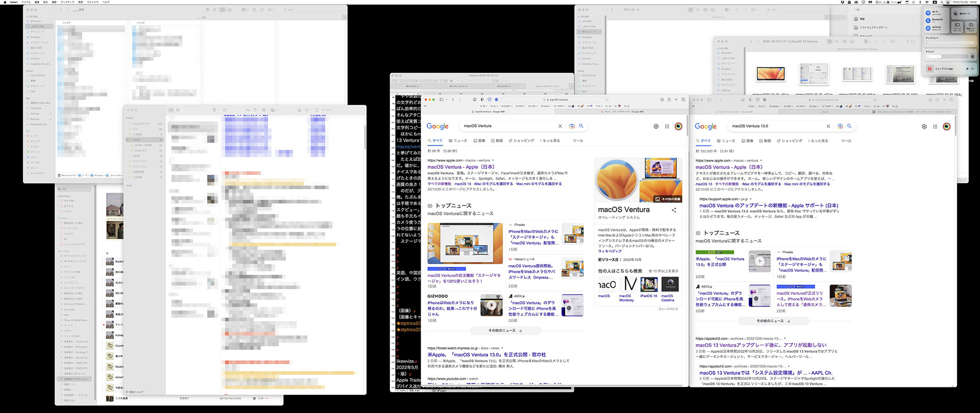Expand the sidebar menu chevron in the front Safari window
The width and height of the screenshot is (980, 413).
pos(447,99)
